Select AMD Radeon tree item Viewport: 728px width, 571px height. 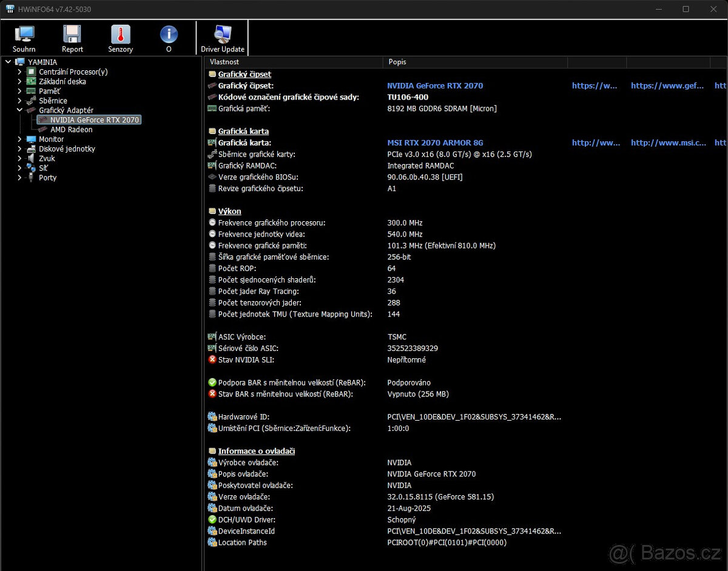(72, 129)
